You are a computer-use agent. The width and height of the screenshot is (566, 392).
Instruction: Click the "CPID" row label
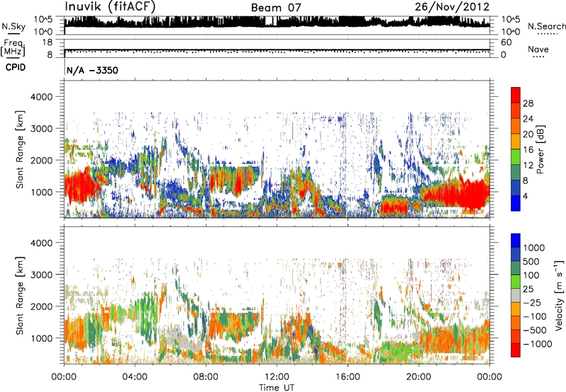tap(16, 67)
